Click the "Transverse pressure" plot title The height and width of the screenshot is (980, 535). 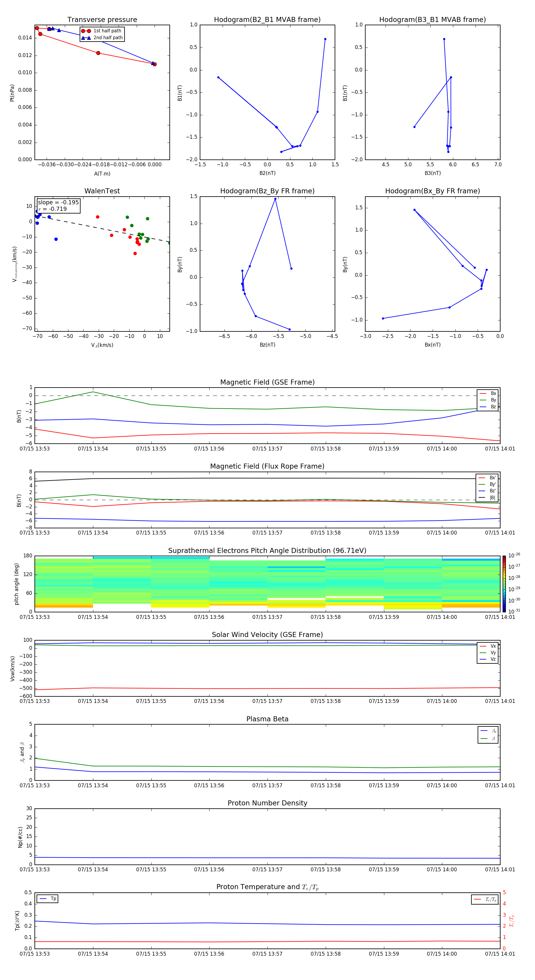coord(102,19)
